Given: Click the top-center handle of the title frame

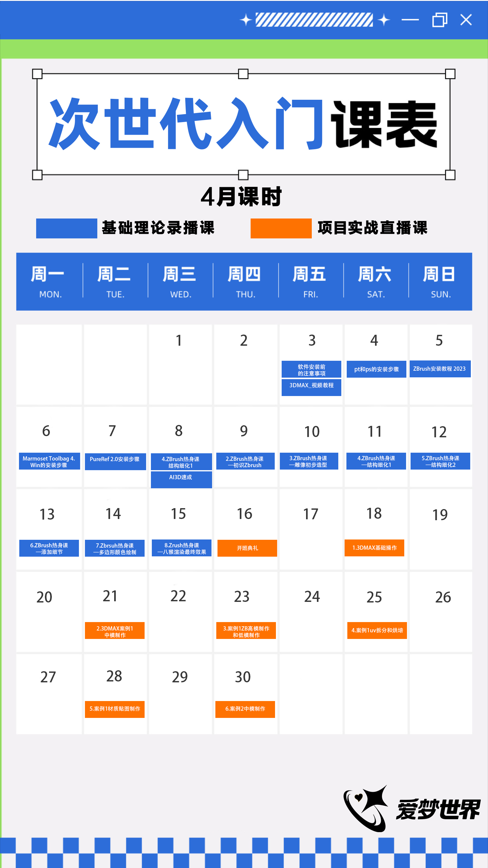Looking at the screenshot, I should pyautogui.click(x=243, y=74).
